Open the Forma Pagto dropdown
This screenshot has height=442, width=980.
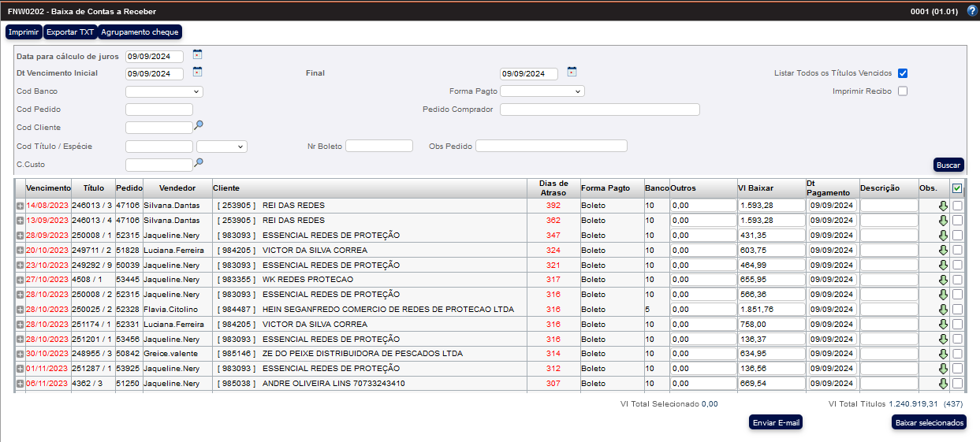click(x=542, y=91)
